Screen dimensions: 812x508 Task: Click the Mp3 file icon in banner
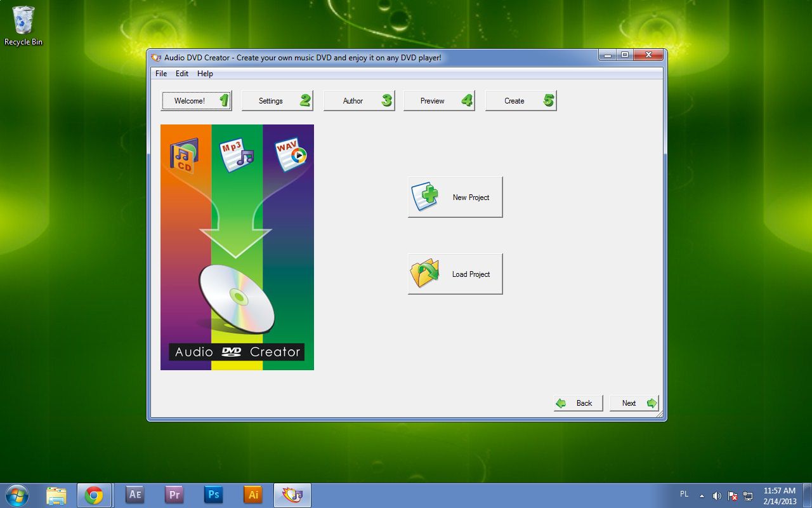coord(236,156)
